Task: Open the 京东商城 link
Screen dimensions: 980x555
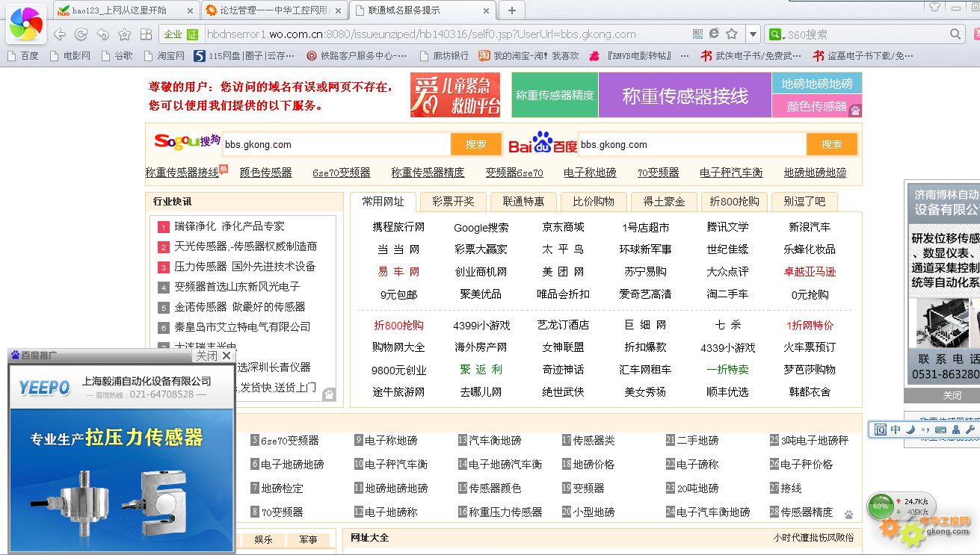Action: 563,227
